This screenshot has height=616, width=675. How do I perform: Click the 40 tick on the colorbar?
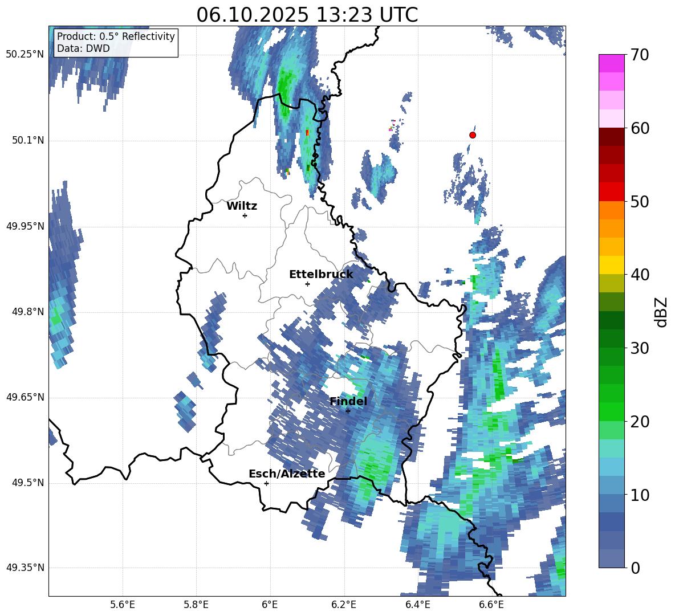pos(640,275)
